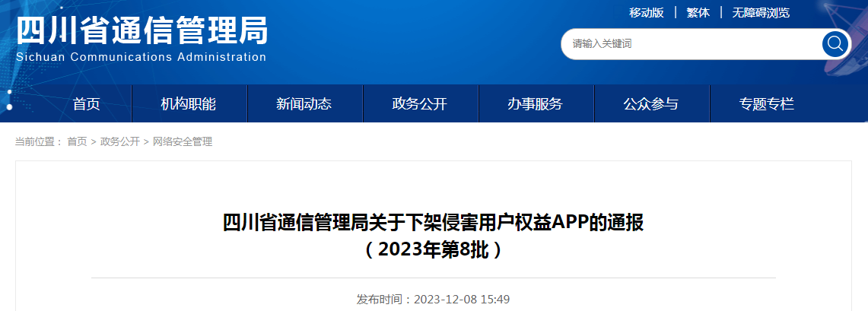Click the 四川省通信管理局 site logo title
Image resolution: width=868 pixels, height=311 pixels.
pos(142,30)
